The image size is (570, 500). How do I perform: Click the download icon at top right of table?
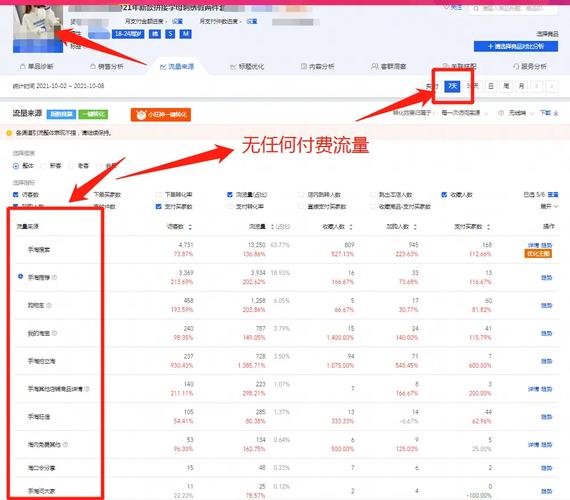556,113
